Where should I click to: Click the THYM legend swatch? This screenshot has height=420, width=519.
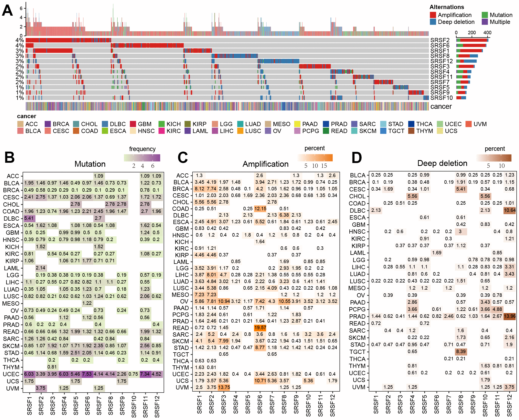(x=411, y=131)
